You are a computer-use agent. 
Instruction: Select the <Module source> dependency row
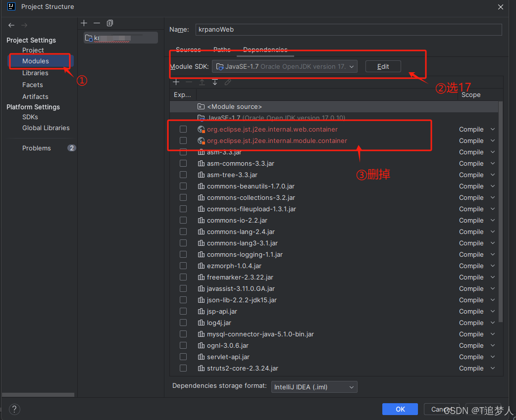coord(334,106)
